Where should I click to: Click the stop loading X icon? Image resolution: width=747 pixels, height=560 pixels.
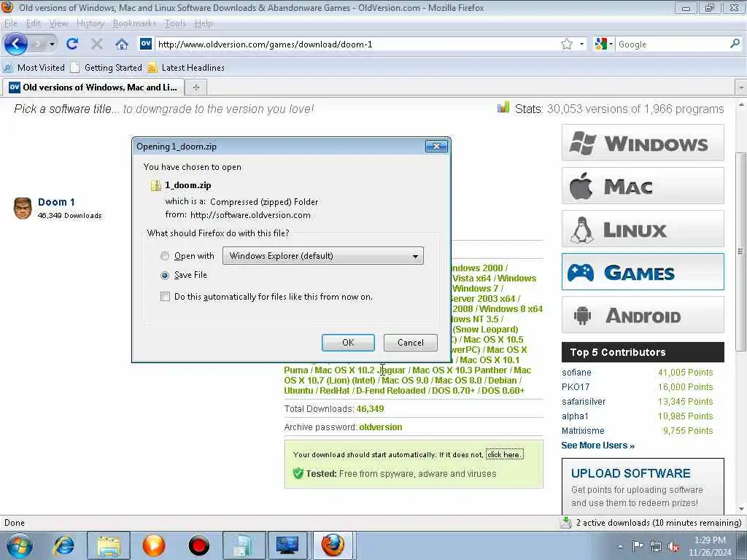[x=97, y=44]
